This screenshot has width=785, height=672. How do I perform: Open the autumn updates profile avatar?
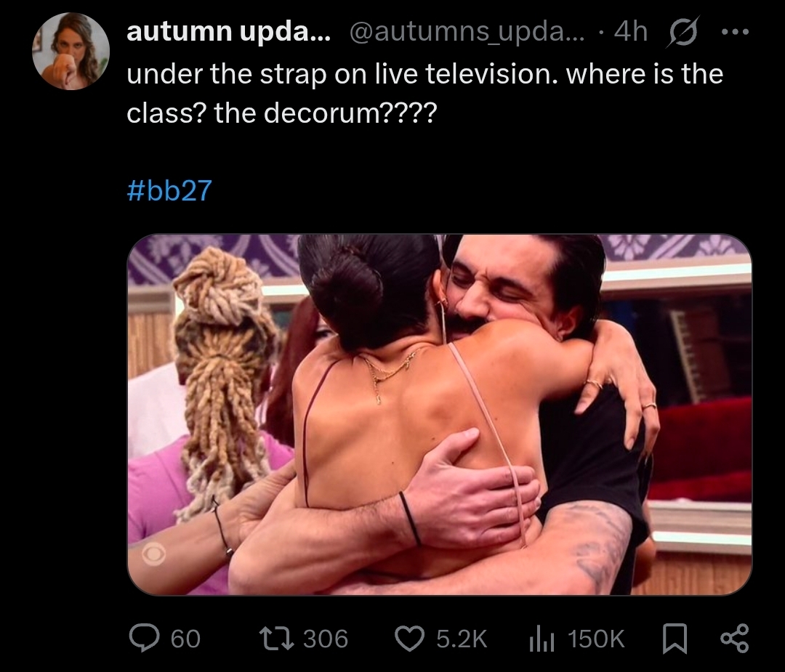point(71,51)
